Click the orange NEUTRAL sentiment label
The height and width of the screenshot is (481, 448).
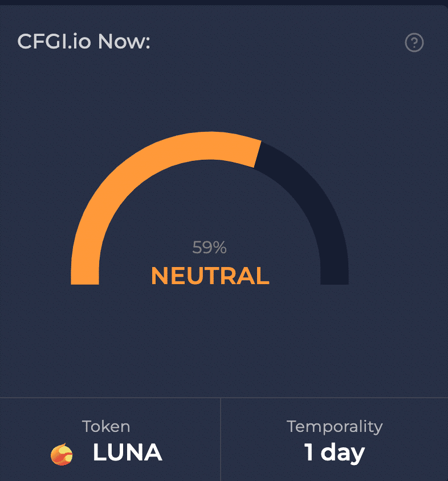point(210,276)
